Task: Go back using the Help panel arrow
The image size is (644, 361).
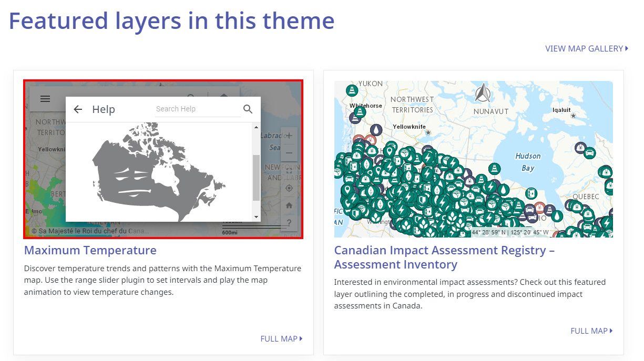Action: [77, 109]
